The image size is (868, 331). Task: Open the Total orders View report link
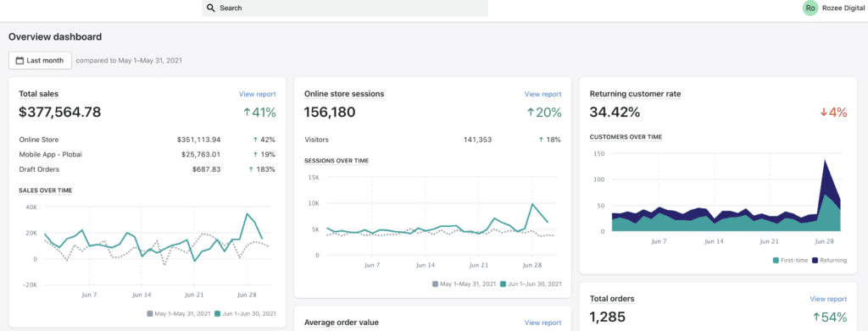[x=828, y=299]
